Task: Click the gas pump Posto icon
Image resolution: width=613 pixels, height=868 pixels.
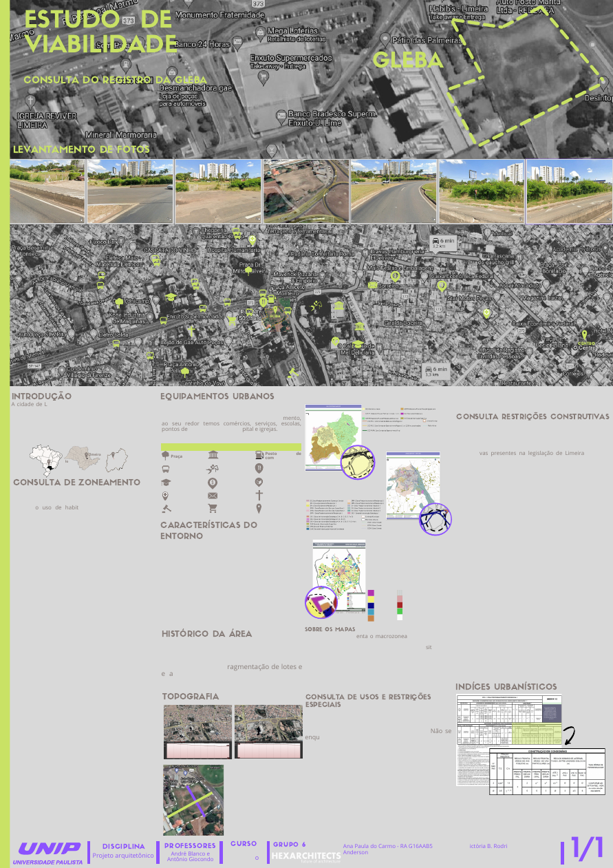Action: (259, 454)
